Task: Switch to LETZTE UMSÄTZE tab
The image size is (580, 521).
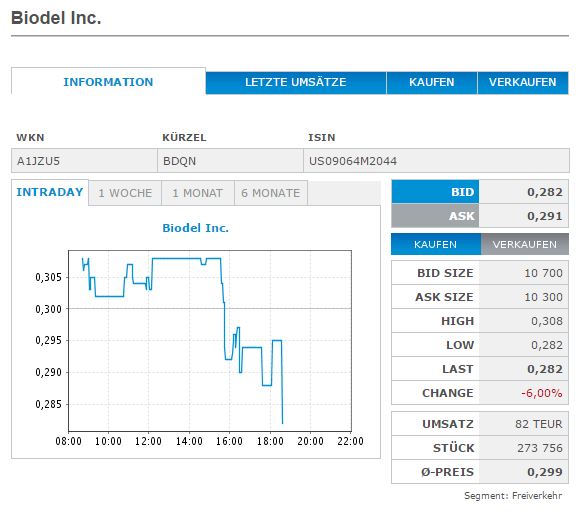Action: 296,82
